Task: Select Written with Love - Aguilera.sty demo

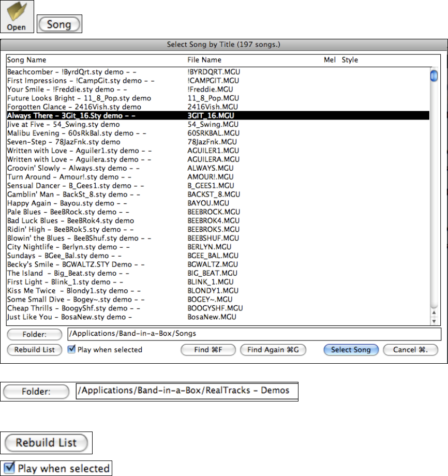Action: click(218, 159)
